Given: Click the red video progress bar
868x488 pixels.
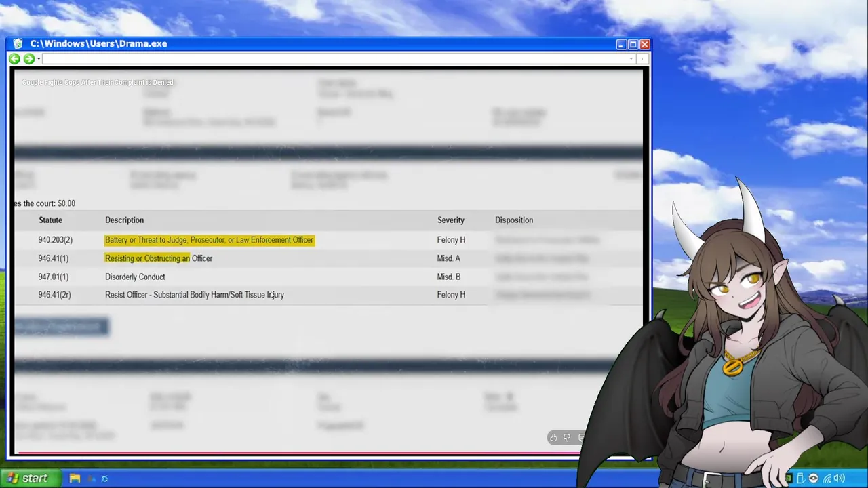Looking at the screenshot, I should click(x=298, y=453).
